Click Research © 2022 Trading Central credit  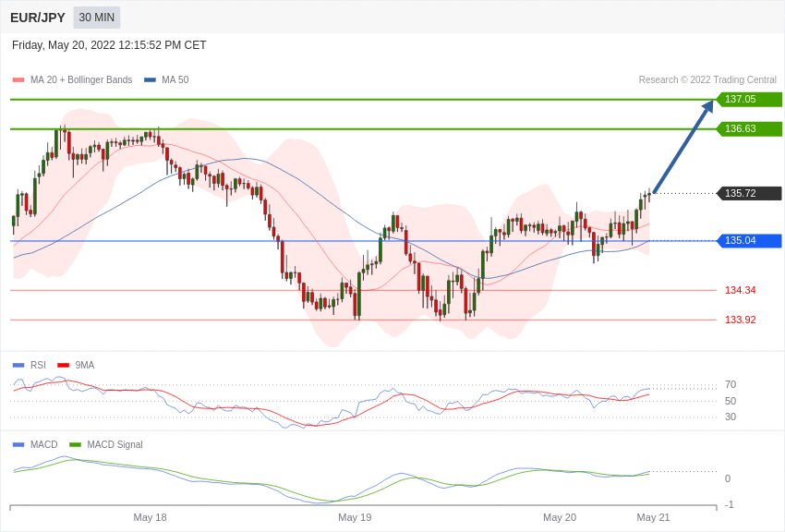[x=707, y=79]
